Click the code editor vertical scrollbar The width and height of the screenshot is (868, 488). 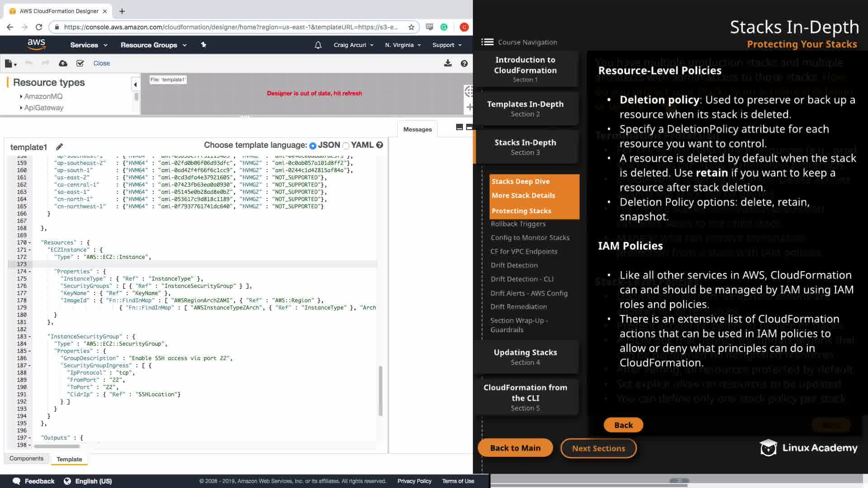(x=380, y=391)
